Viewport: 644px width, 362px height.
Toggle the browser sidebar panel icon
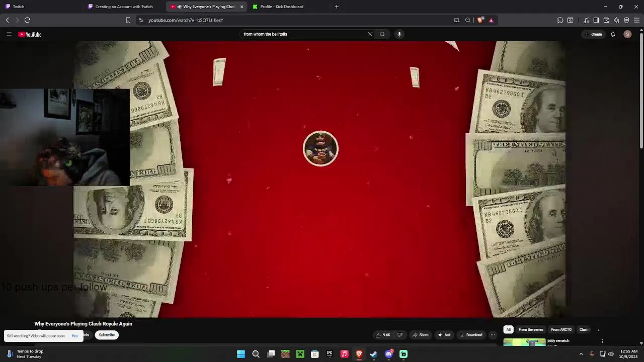pos(596,20)
